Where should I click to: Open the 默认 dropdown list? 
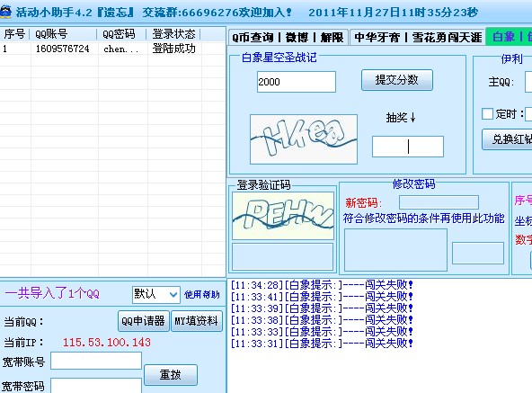click(x=155, y=294)
